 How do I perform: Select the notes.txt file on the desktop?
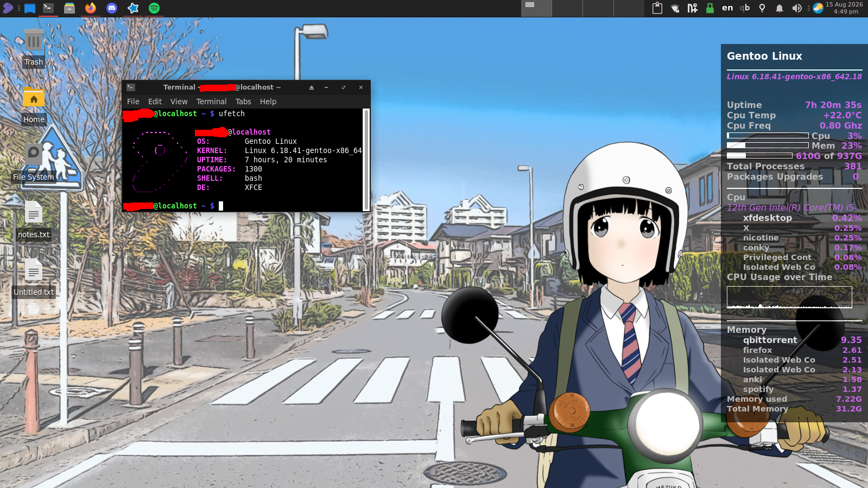(x=34, y=220)
